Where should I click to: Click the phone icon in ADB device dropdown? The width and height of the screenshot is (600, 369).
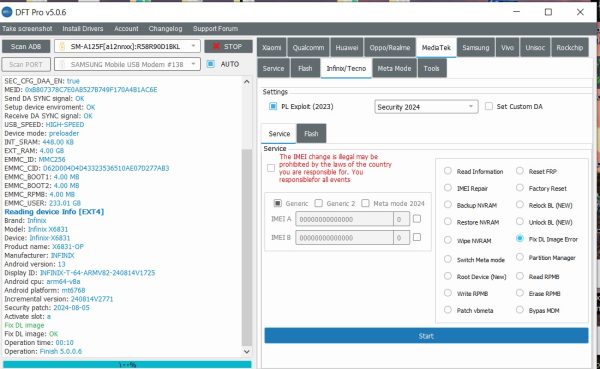tap(62, 46)
